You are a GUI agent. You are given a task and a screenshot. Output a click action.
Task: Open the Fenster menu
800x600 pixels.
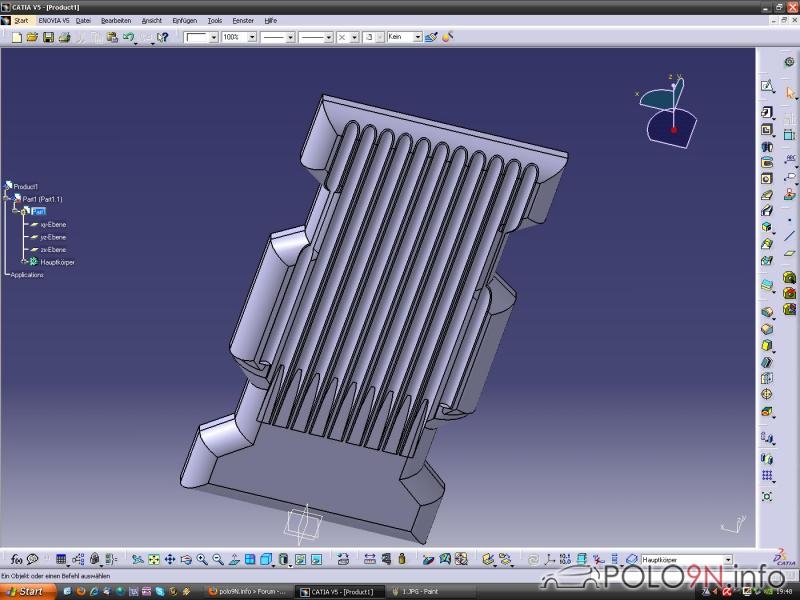pyautogui.click(x=243, y=20)
